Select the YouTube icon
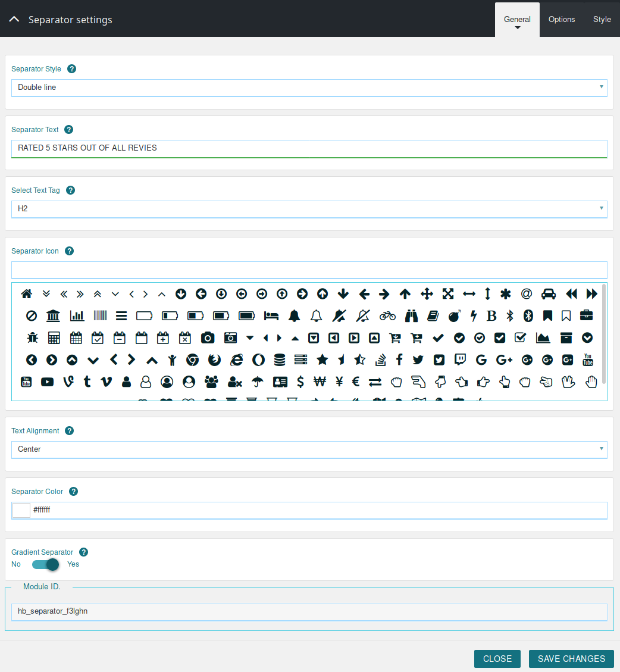 [x=588, y=360]
